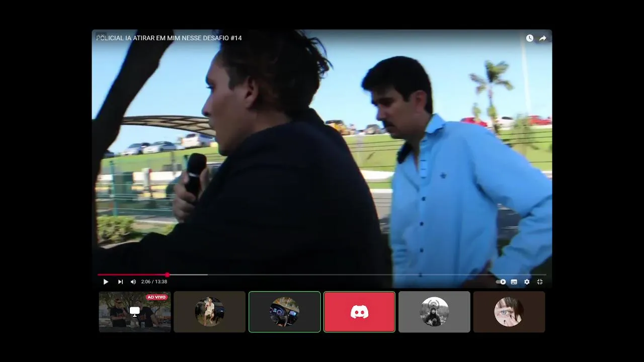Select the person by car avatar tile
The width and height of the screenshot is (644, 362).
pyautogui.click(x=210, y=312)
